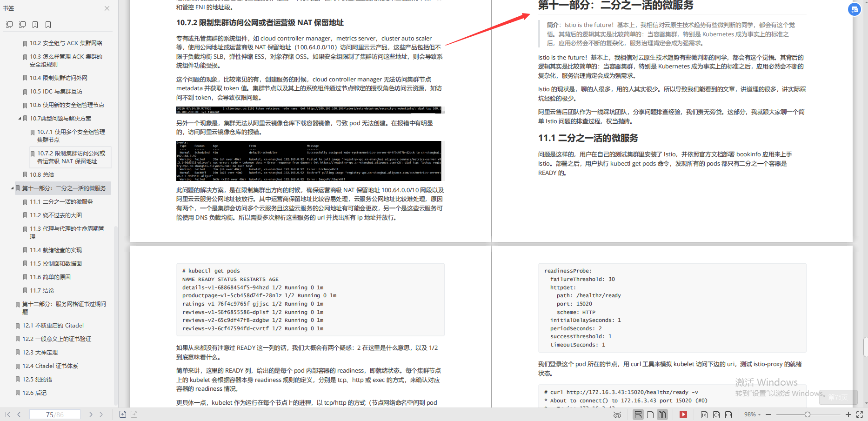Open bookmark 10.5 IDC 与集群互访

tap(56, 92)
